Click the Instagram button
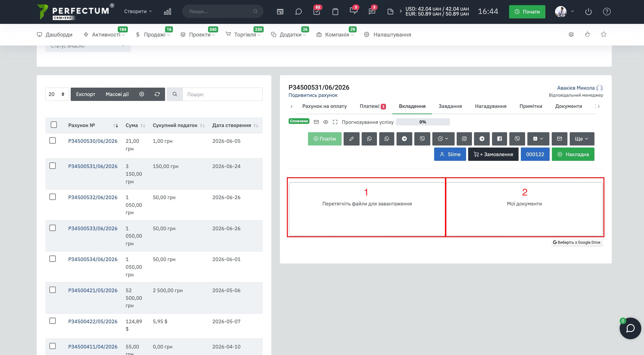This screenshot has height=355, width=644. (x=464, y=139)
